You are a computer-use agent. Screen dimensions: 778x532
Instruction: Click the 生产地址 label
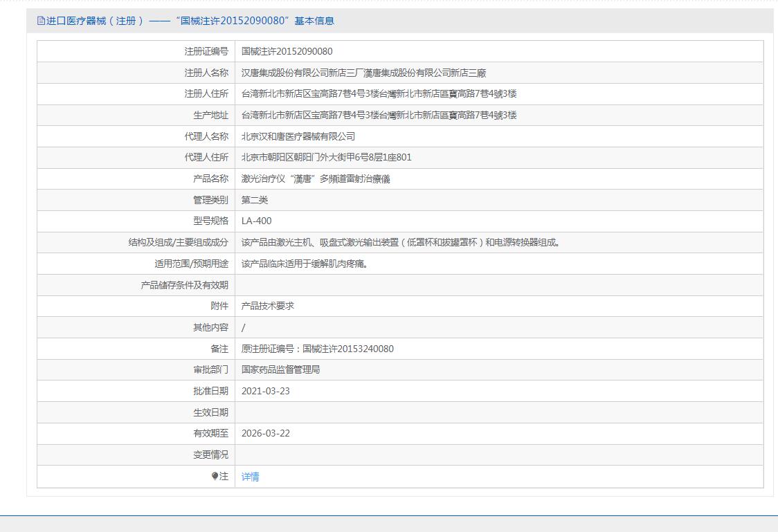point(210,115)
